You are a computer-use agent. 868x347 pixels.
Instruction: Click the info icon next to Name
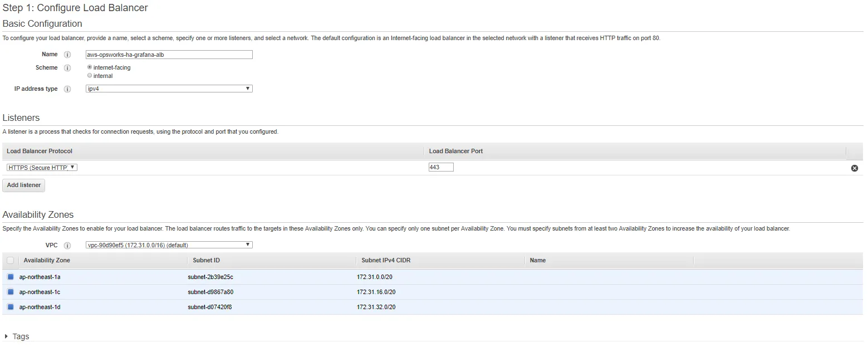tap(67, 55)
